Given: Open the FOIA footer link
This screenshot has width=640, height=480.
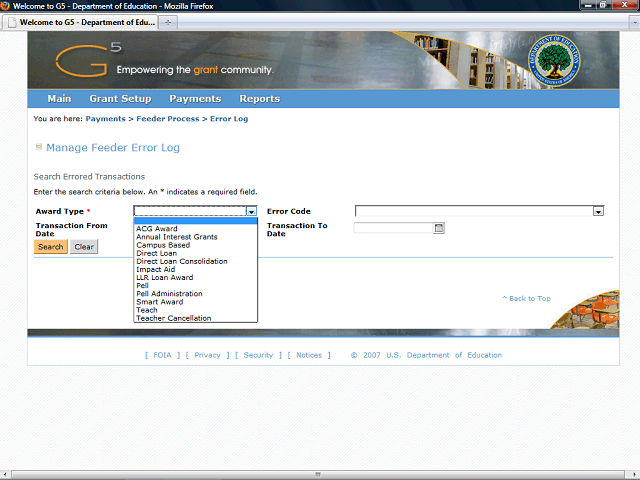Looking at the screenshot, I should [x=162, y=355].
